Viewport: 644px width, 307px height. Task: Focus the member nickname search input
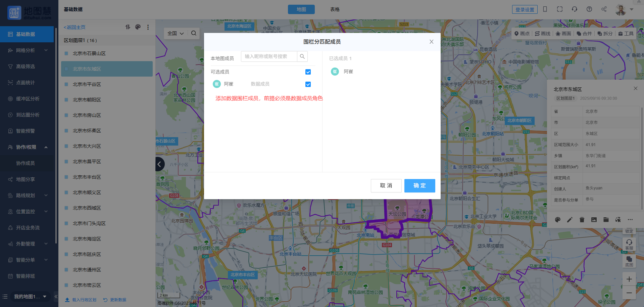coord(269,56)
